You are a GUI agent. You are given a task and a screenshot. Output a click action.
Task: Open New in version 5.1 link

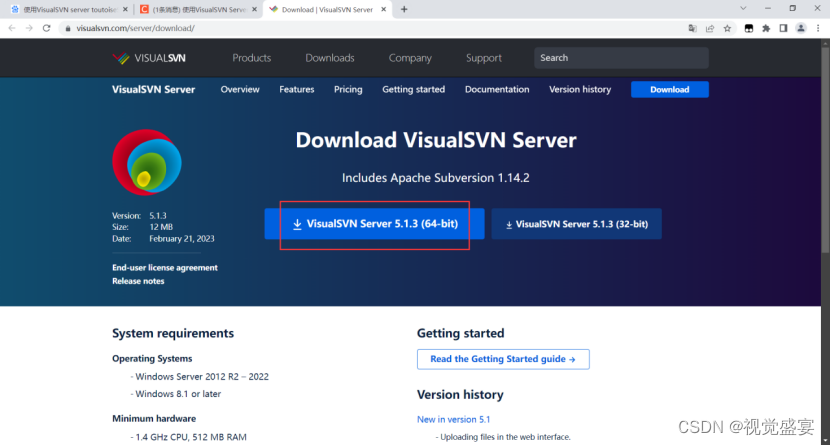coord(453,419)
